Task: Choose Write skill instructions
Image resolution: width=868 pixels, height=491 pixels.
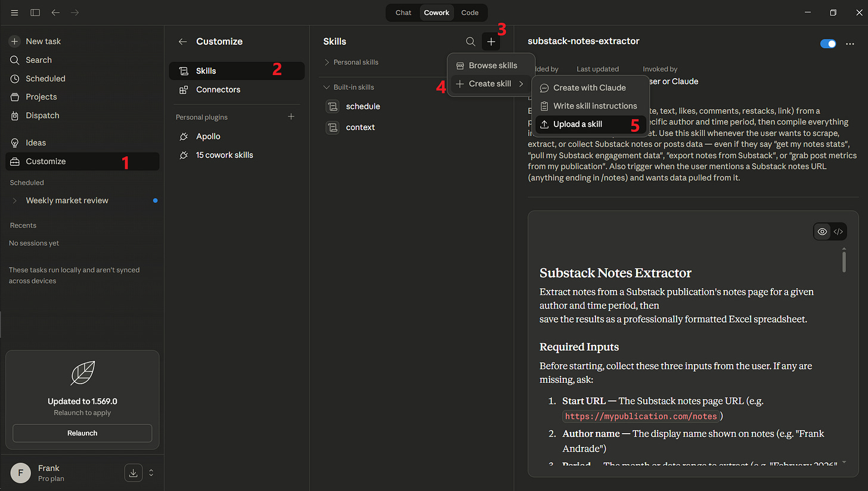Action: click(x=590, y=106)
